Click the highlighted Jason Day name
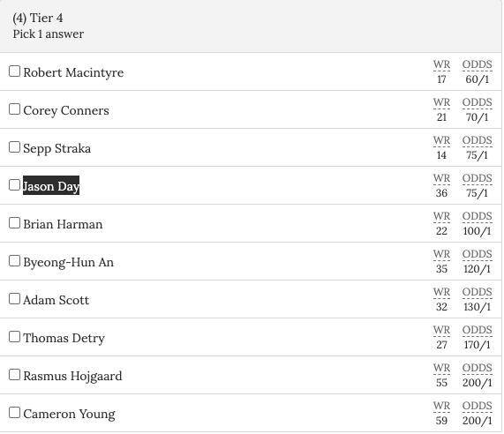This screenshot has width=504, height=434. point(51,185)
